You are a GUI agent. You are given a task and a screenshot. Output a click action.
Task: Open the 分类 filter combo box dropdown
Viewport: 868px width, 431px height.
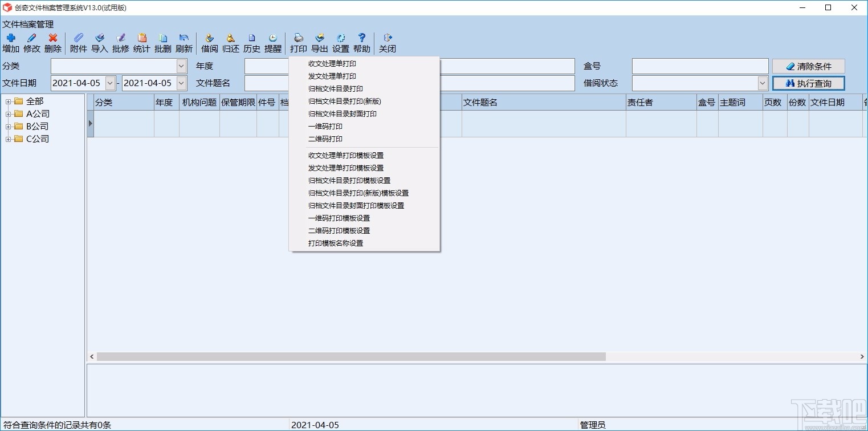coord(181,66)
